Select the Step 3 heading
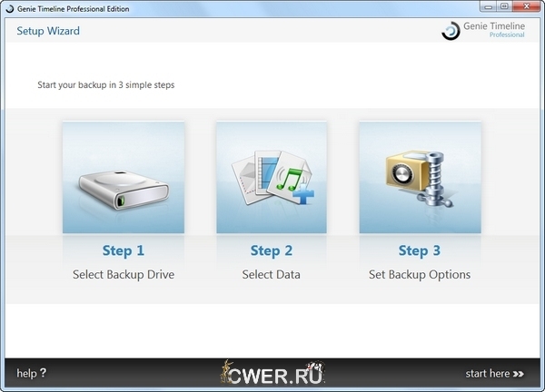545x392 pixels. (x=419, y=250)
